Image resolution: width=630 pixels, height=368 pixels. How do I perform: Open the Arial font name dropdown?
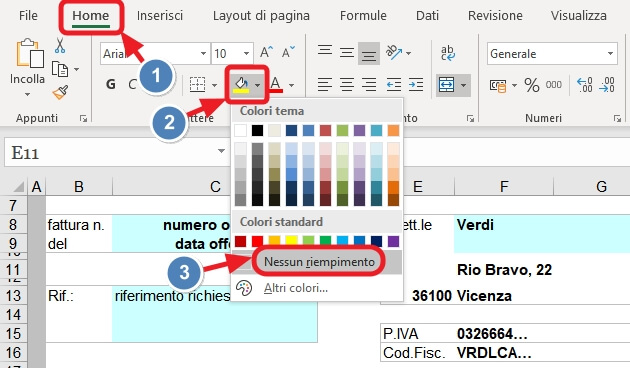(203, 53)
